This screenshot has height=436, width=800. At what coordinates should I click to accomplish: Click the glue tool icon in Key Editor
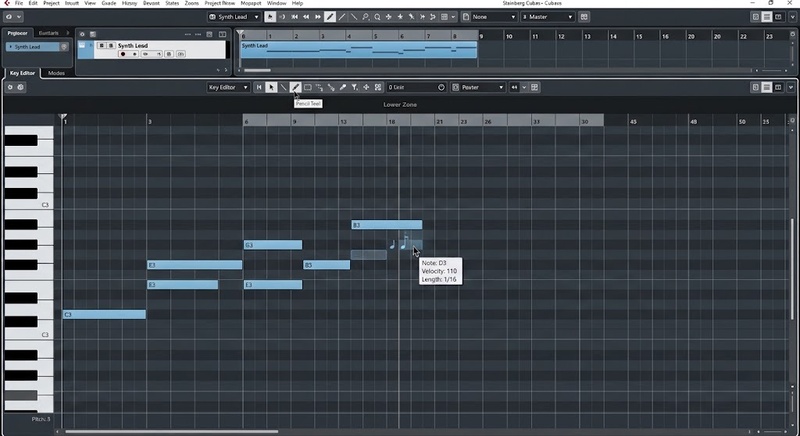343,87
